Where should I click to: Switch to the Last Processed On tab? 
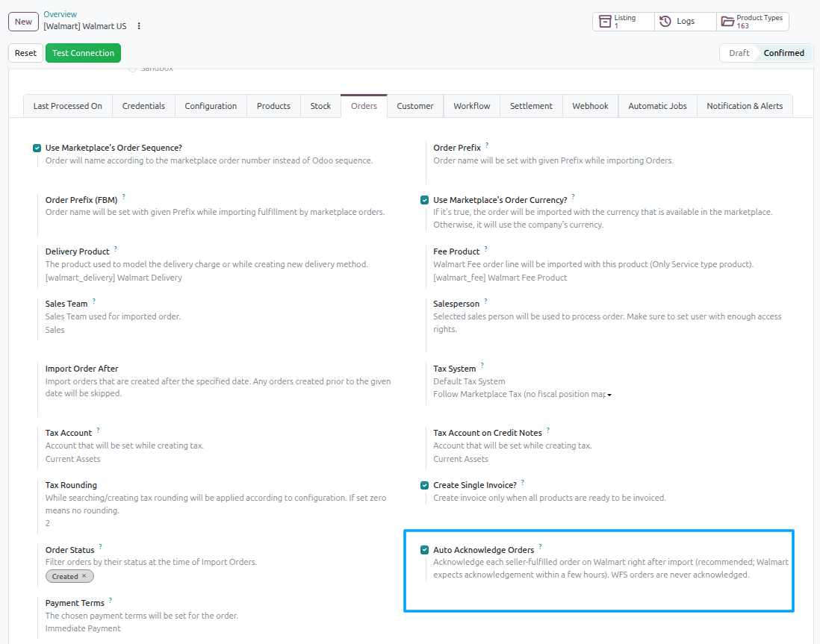pos(68,106)
